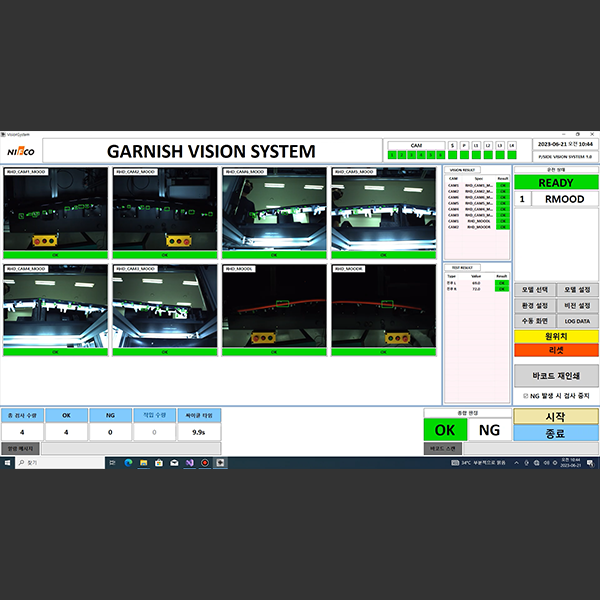Click the S status indicator box
Image resolution: width=600 pixels, height=600 pixels.
coord(452,146)
